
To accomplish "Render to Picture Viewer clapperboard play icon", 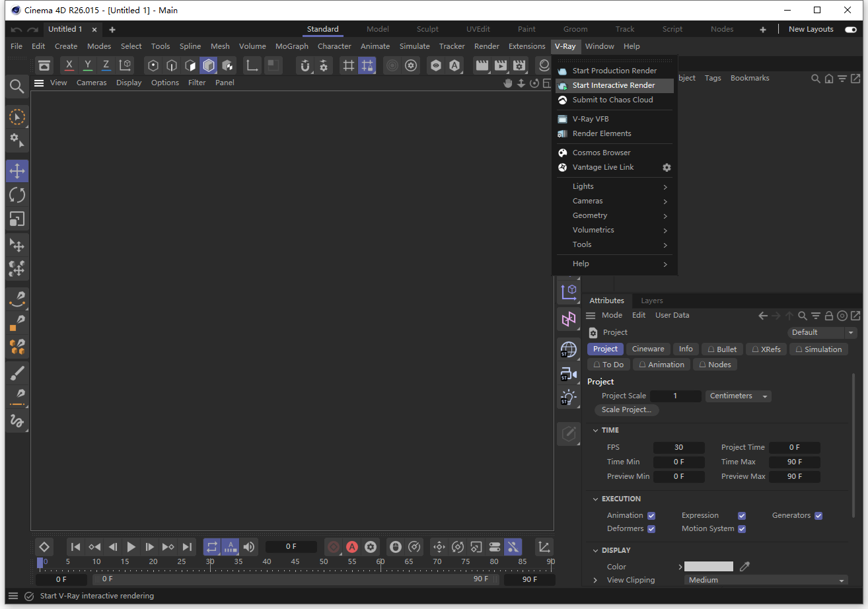I will (501, 65).
